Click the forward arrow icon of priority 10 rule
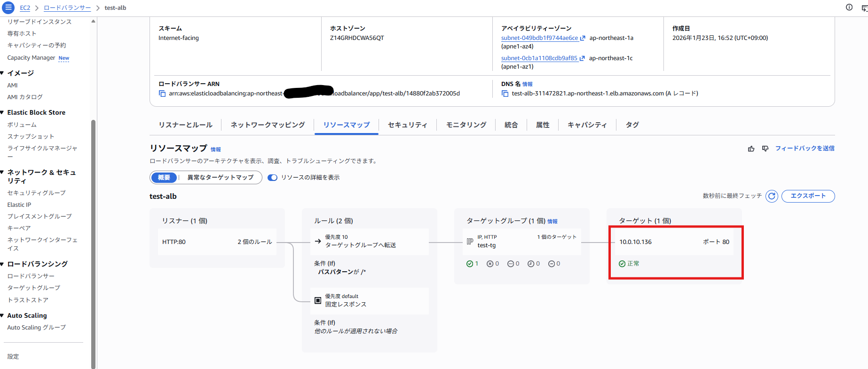 pyautogui.click(x=318, y=241)
